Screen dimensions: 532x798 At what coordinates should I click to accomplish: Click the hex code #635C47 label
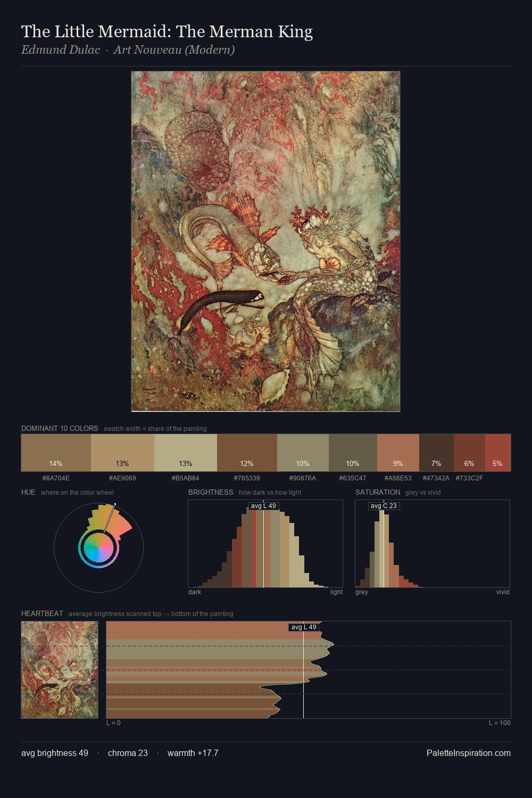pyautogui.click(x=353, y=478)
